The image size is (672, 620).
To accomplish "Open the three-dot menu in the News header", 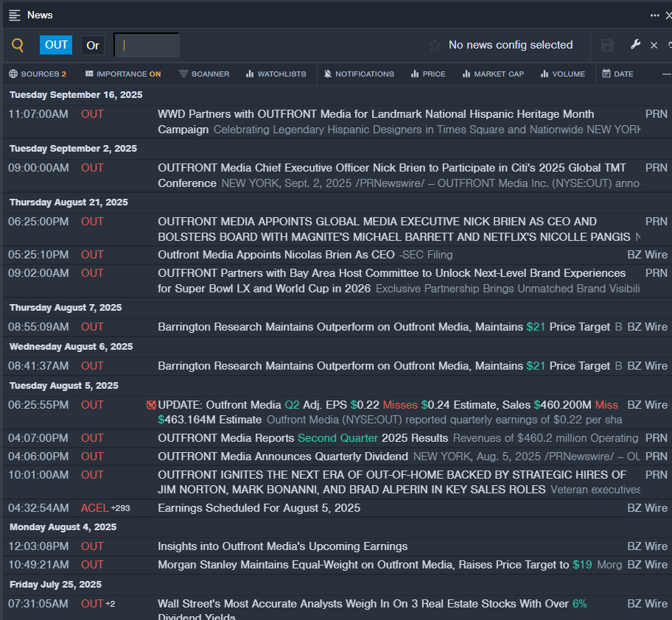I will (654, 15).
